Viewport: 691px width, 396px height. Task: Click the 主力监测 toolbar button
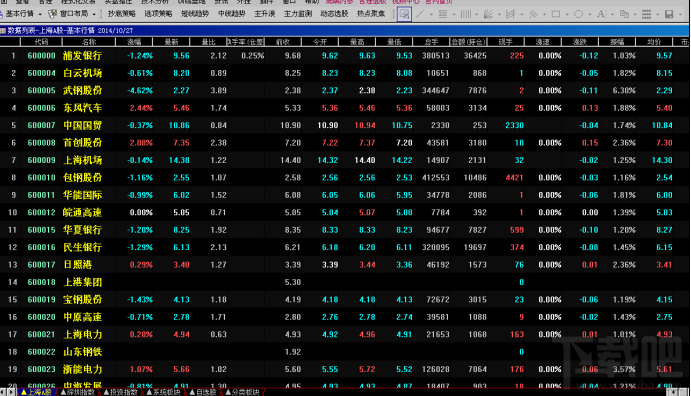coord(297,14)
